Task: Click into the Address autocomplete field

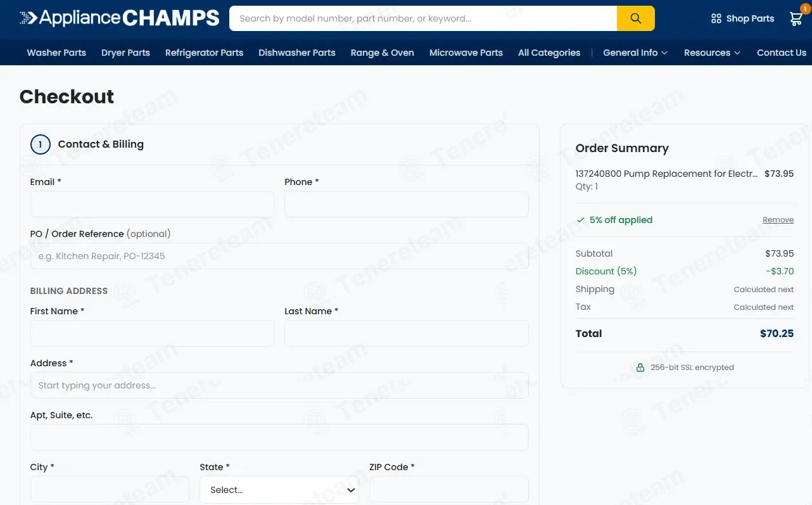Action: click(x=279, y=385)
